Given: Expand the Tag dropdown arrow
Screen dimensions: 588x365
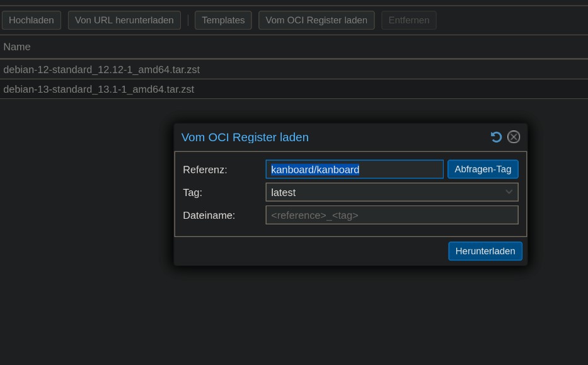Looking at the screenshot, I should click(x=509, y=192).
